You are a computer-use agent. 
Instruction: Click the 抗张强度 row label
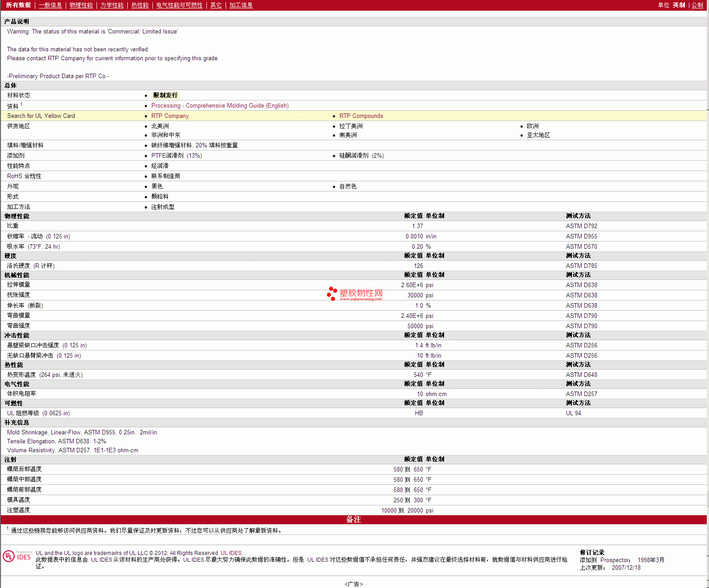pyautogui.click(x=18, y=295)
